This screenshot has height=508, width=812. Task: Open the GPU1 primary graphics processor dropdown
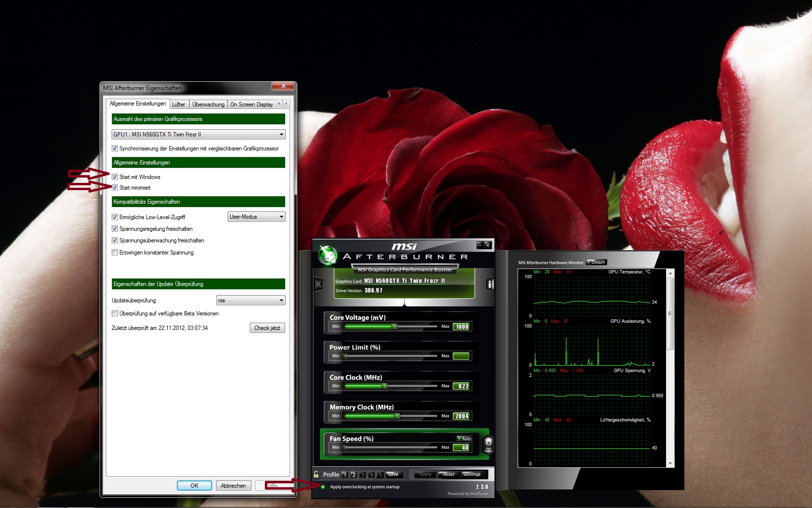(x=198, y=134)
